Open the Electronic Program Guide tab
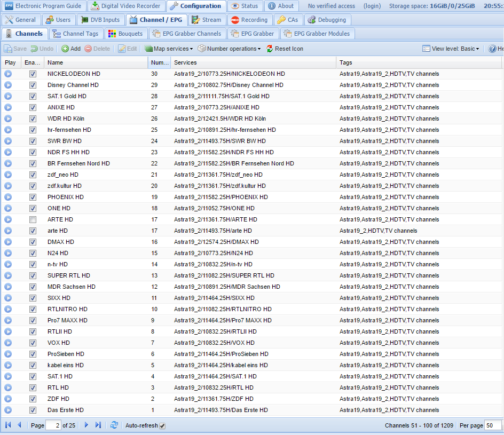 point(43,6)
